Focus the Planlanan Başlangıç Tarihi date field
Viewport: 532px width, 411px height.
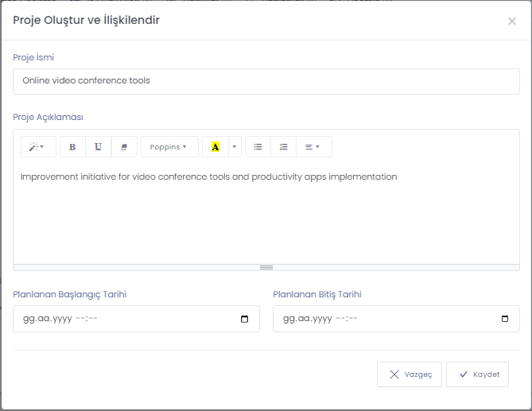tap(137, 319)
